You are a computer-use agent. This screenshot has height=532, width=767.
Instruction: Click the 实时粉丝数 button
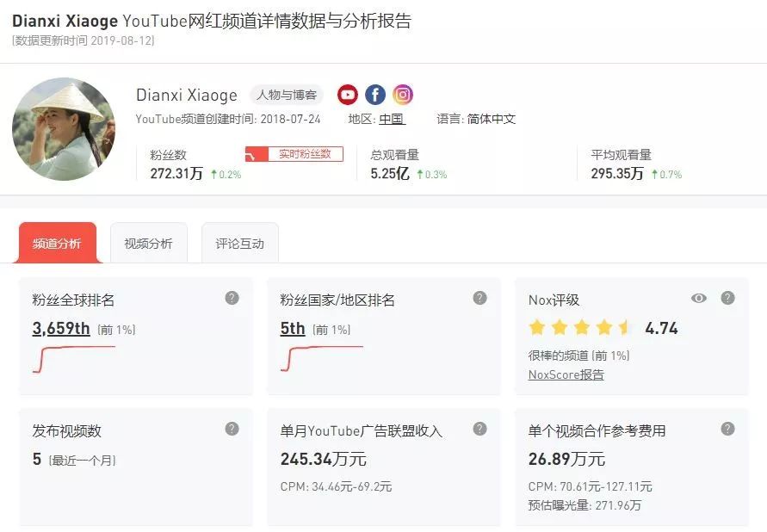pos(294,154)
